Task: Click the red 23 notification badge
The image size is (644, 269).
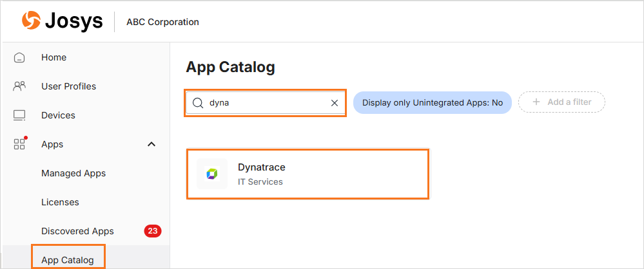Action: pos(153,231)
